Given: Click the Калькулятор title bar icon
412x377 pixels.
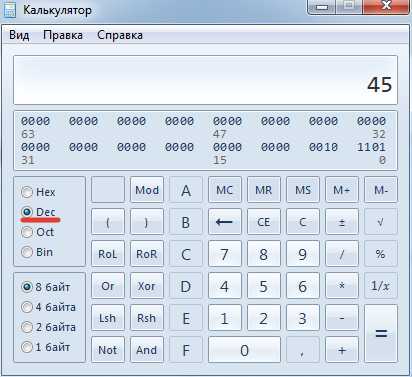Looking at the screenshot, I should (10, 10).
